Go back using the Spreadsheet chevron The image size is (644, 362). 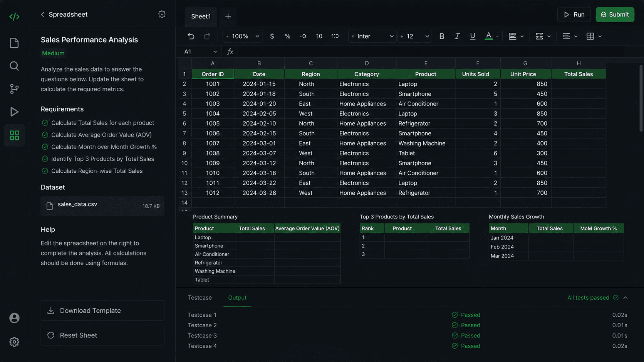[43, 14]
